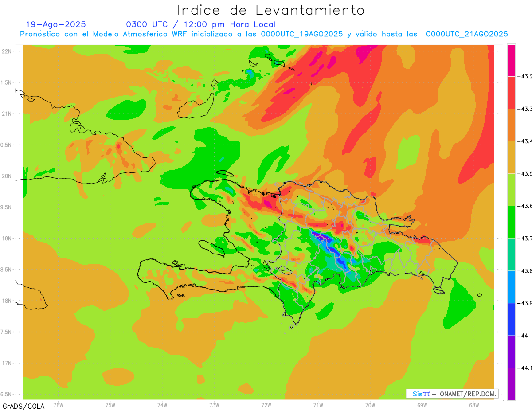Click the magenta swatch at the colorbar top
Image resolution: width=532 pixels, height=411 pixels.
tap(511, 60)
